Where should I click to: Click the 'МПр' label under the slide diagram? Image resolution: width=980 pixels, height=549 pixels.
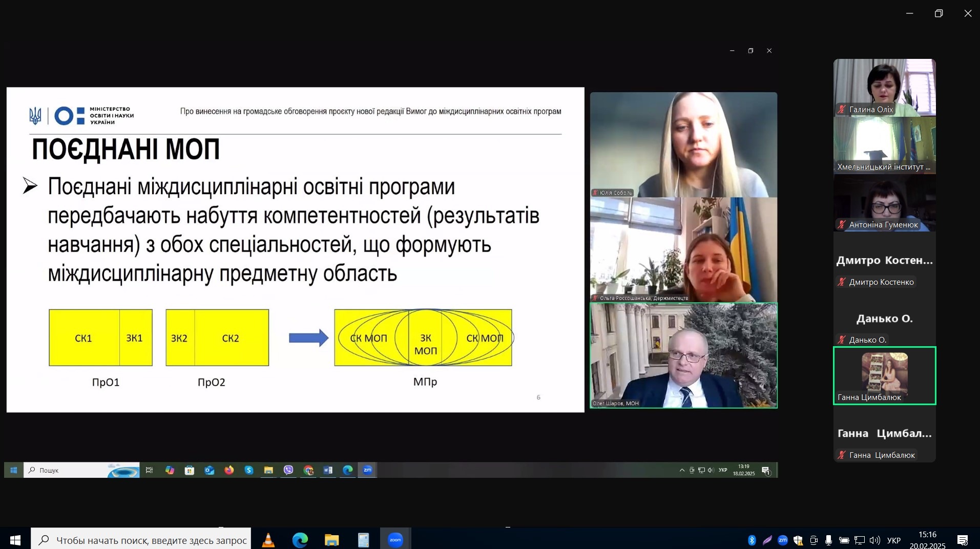click(425, 382)
